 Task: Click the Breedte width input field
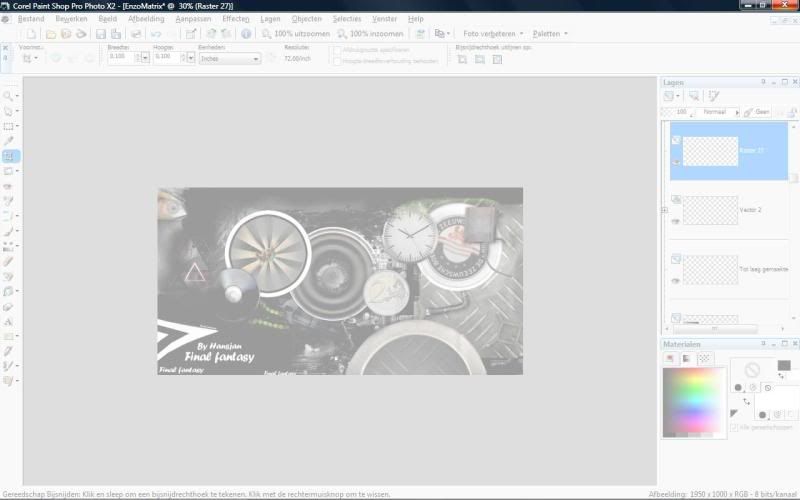coord(121,57)
